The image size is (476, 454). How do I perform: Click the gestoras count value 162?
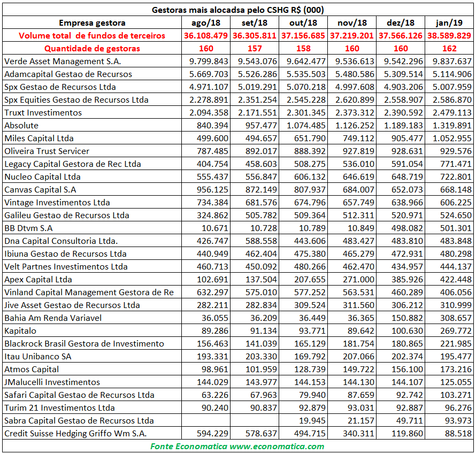(x=449, y=48)
